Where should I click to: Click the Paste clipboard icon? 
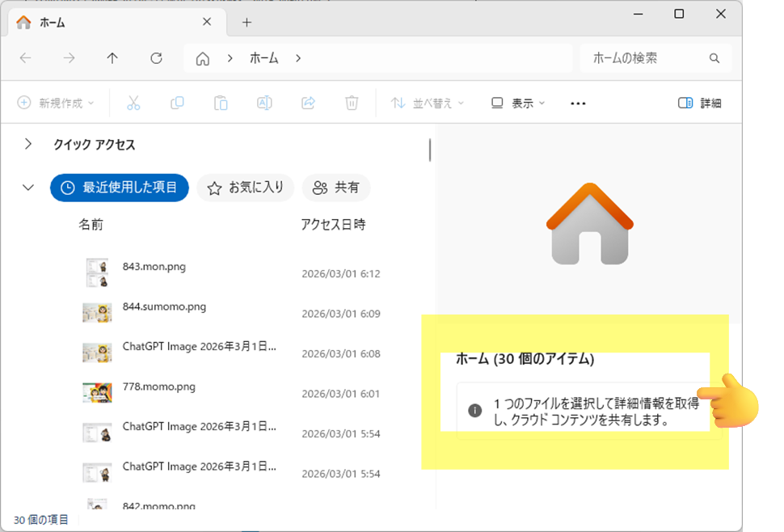click(x=221, y=103)
